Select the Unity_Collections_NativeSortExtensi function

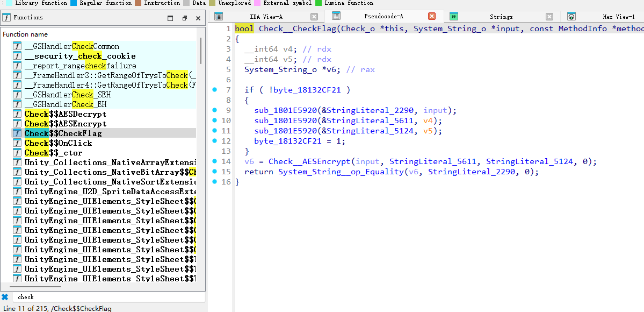point(110,181)
